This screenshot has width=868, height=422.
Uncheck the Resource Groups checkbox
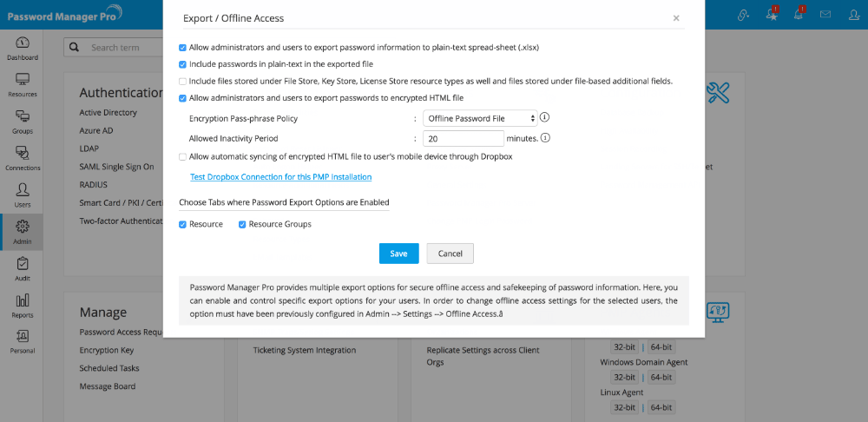[242, 224]
